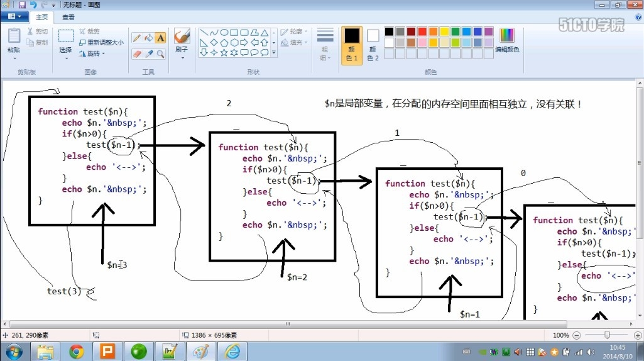The width and height of the screenshot is (644, 361).
Task: Click the 裁剪 crop button
Action: tap(89, 31)
